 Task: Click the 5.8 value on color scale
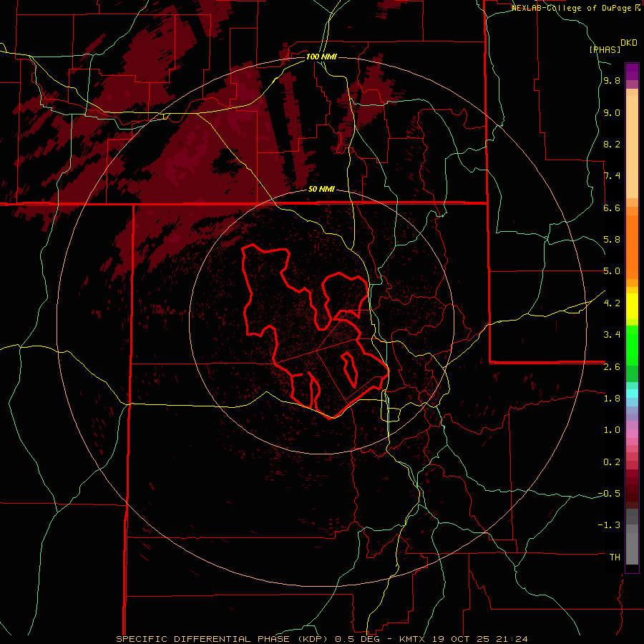[612, 240]
